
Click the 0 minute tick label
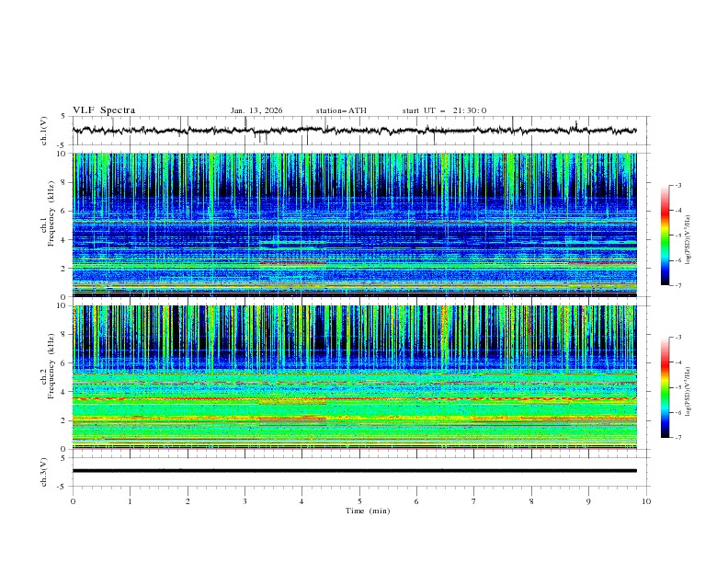73,501
